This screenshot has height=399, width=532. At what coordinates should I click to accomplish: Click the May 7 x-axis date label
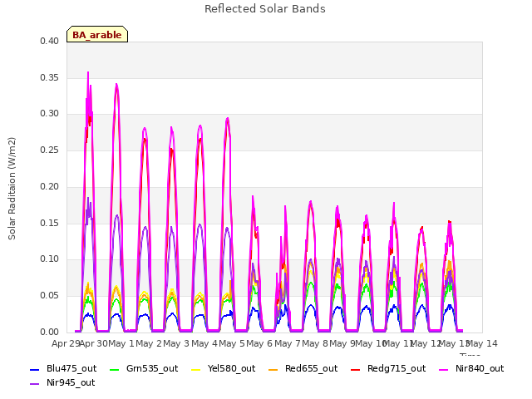click(288, 344)
